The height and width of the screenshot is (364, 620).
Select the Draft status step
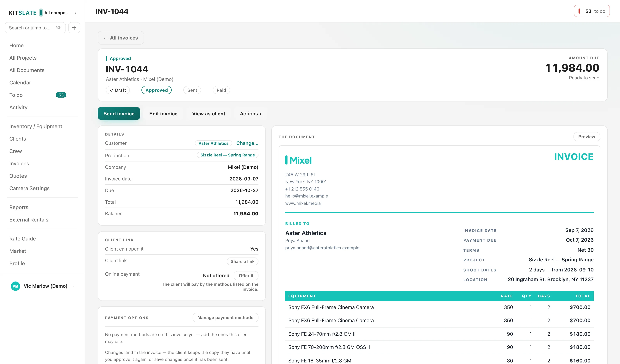[118, 90]
